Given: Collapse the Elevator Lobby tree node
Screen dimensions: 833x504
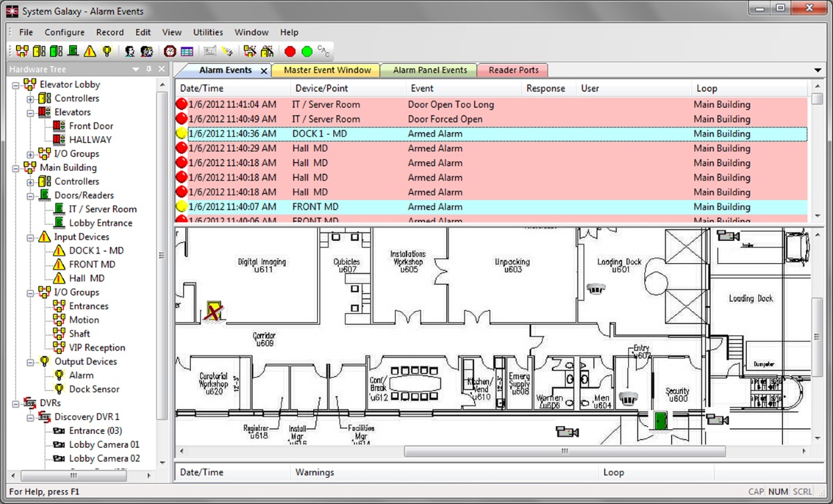Looking at the screenshot, I should (x=15, y=84).
